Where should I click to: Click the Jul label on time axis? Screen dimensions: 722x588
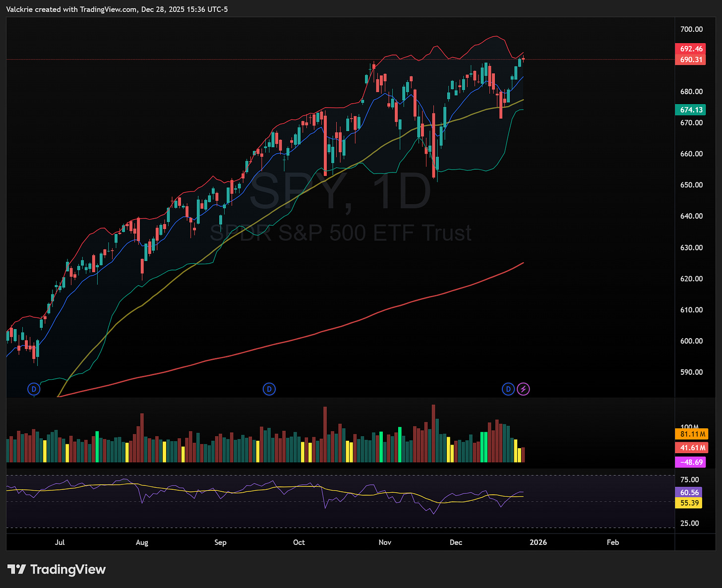60,542
